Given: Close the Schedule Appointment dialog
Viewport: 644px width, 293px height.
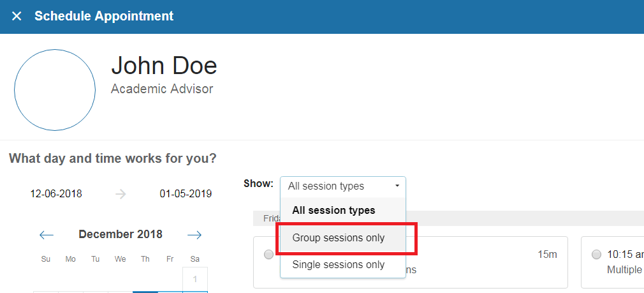Looking at the screenshot, I should tap(17, 16).
